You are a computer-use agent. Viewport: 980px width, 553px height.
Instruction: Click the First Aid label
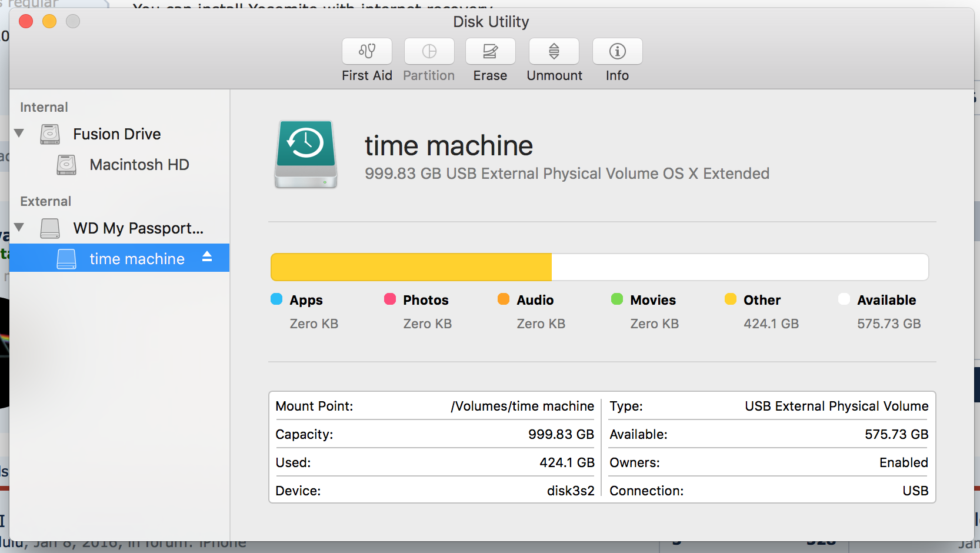(367, 75)
